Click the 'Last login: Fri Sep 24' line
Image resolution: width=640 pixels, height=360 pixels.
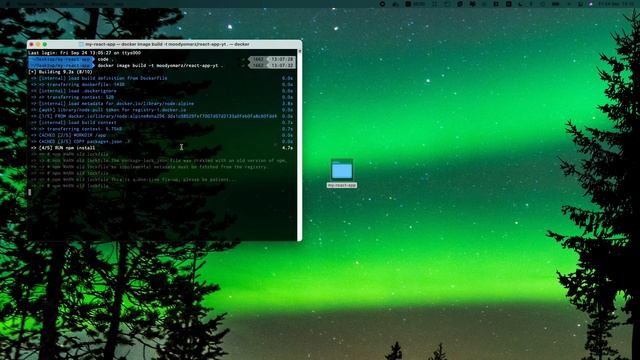pyautogui.click(x=84, y=53)
